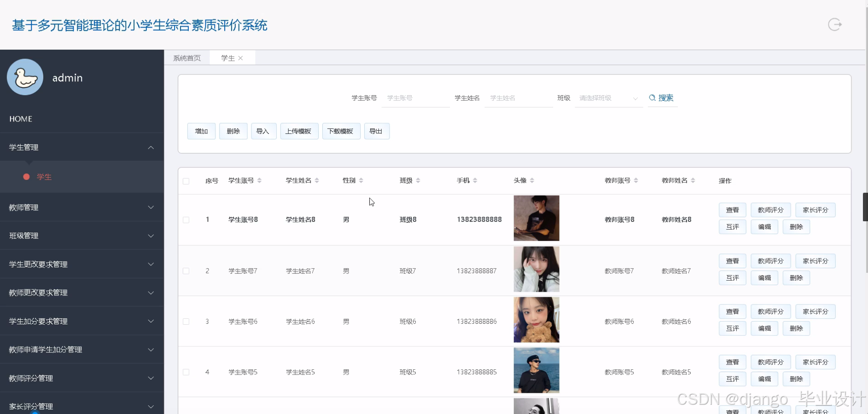
Task: Click the 删除 button in the toolbar
Action: coord(233,131)
